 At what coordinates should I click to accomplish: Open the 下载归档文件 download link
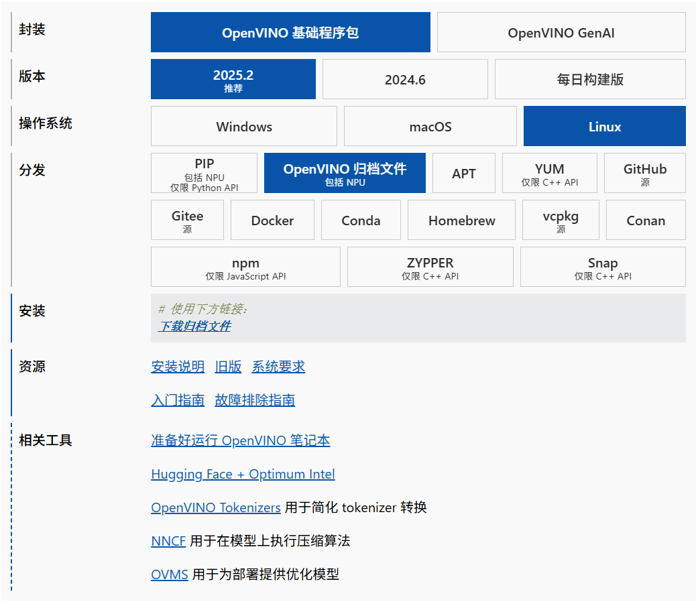(195, 328)
